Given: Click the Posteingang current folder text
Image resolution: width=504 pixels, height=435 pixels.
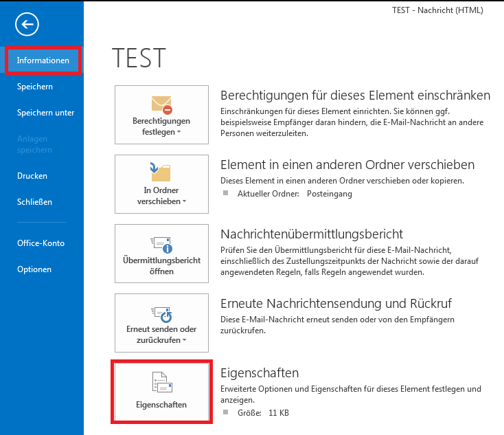Looking at the screenshot, I should pos(329,194).
